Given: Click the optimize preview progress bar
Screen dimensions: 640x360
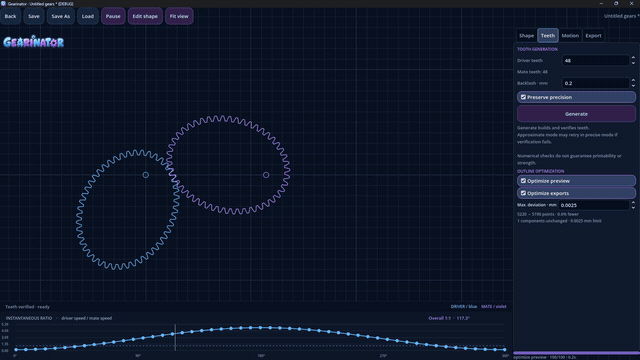Looking at the screenshot, I should coord(576,353).
